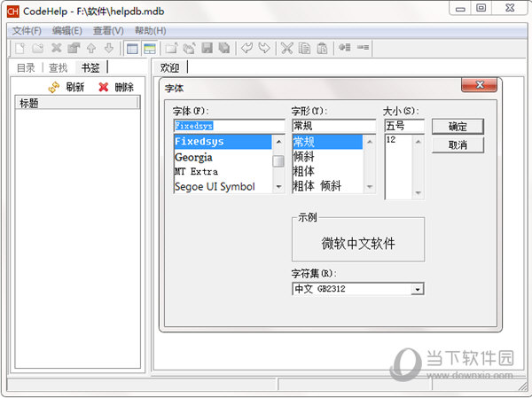Open the 编辑(E) menu
This screenshot has height=398, width=532.
(x=67, y=31)
